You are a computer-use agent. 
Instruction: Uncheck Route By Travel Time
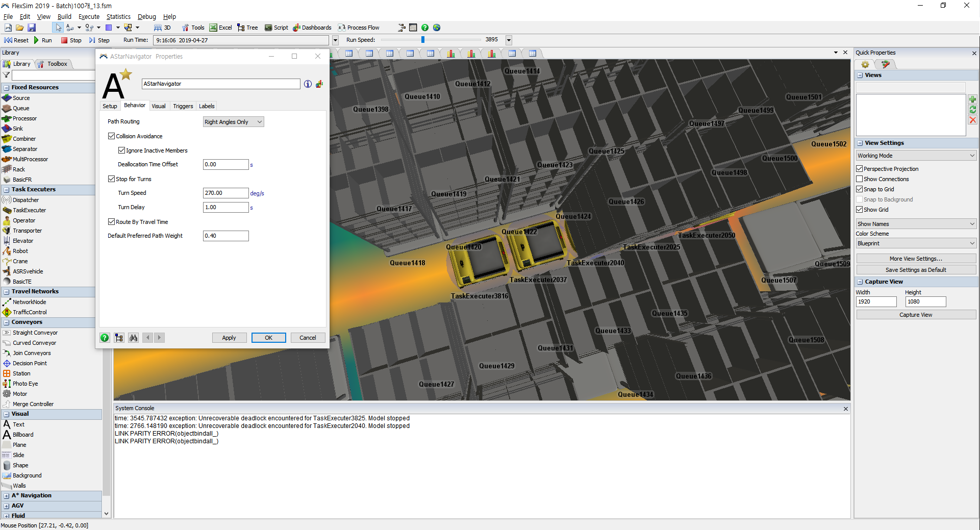(112, 222)
